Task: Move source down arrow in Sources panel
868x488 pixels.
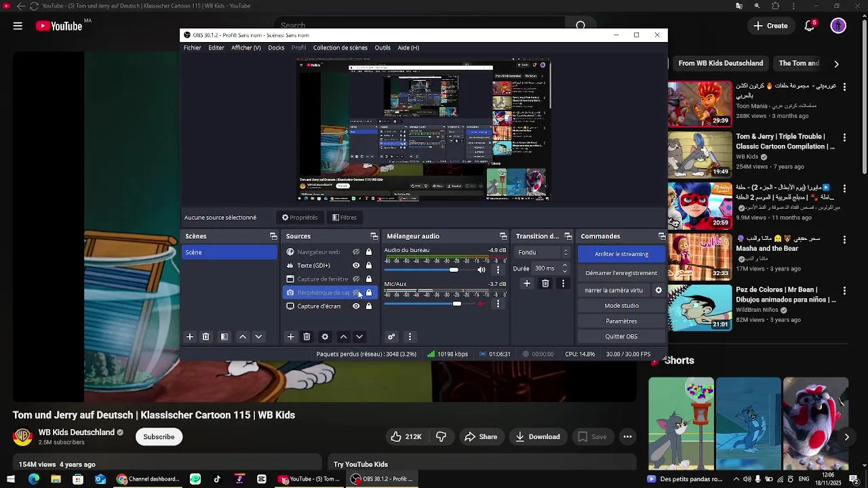Action: pyautogui.click(x=359, y=337)
